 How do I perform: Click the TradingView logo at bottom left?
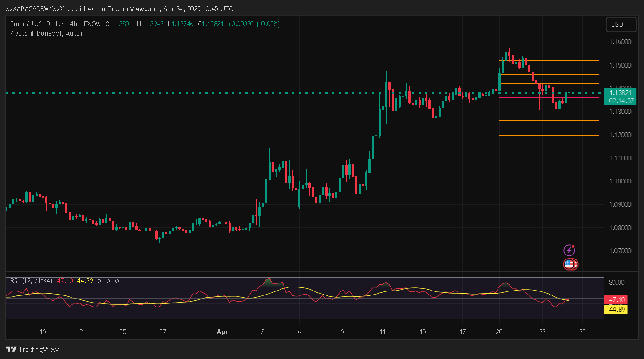click(32, 349)
